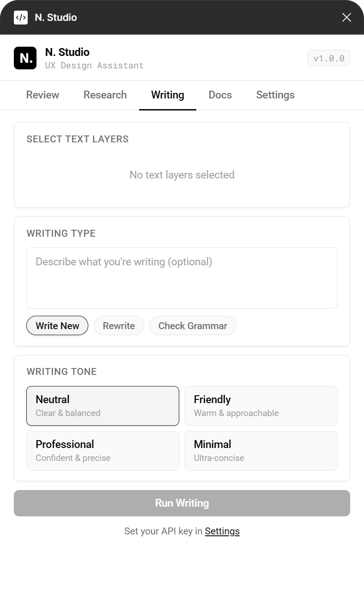Click the N. Studio logo icon
Viewport: 364px width, 607px height.
pyautogui.click(x=25, y=58)
